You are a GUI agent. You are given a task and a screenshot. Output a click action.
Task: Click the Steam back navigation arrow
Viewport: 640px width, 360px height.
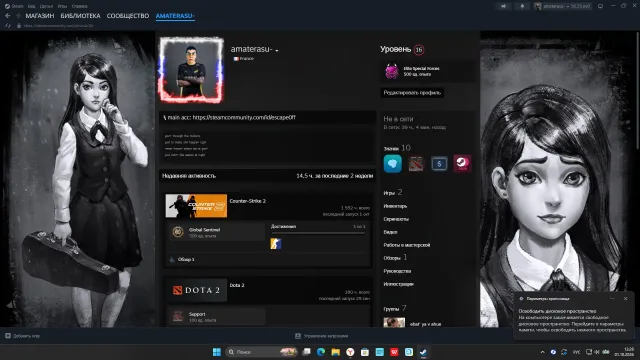pyautogui.click(x=7, y=16)
